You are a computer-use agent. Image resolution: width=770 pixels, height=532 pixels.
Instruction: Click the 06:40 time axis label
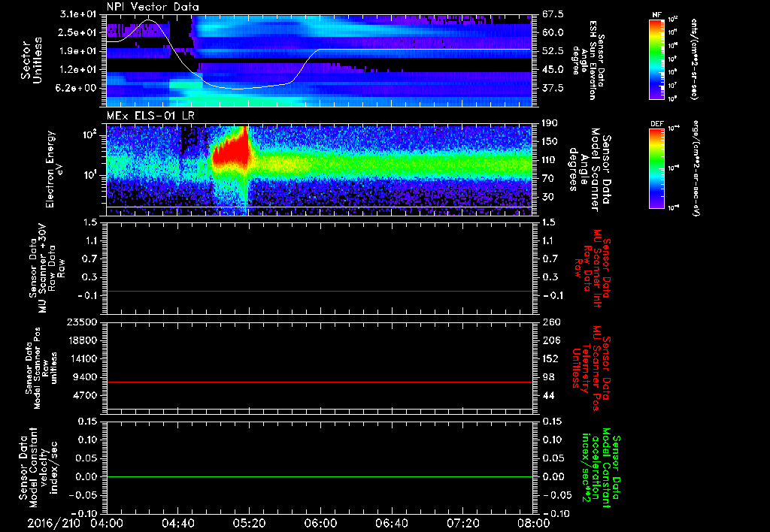coord(391,523)
